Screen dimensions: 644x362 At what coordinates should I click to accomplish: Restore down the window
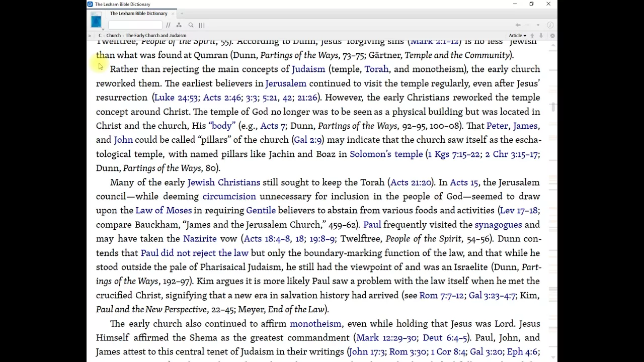point(531,4)
